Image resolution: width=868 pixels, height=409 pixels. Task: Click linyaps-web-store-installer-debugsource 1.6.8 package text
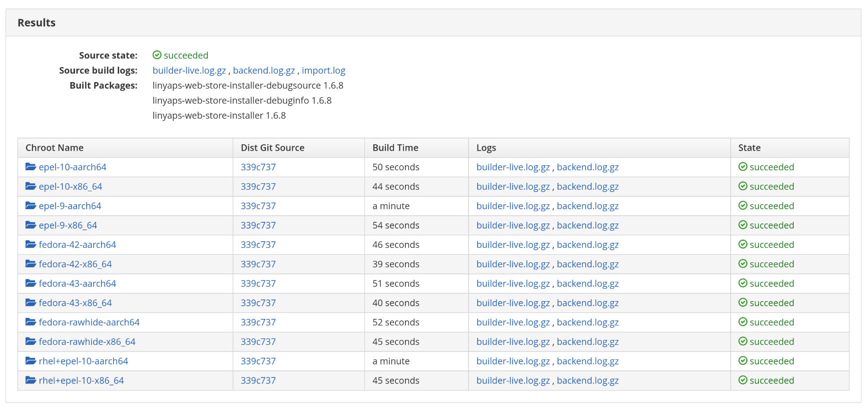tap(248, 86)
